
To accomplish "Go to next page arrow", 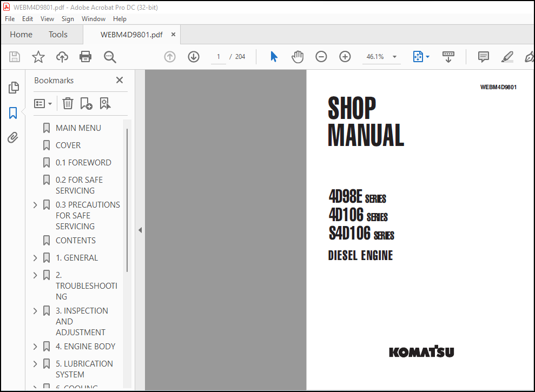I will [x=194, y=57].
